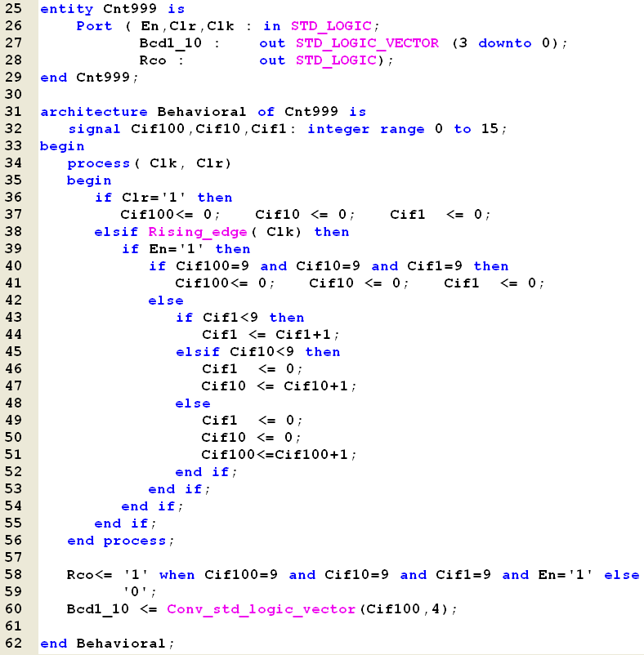Click 'Cif10+1' expression on line 47
The image size is (644, 655).
point(316,386)
